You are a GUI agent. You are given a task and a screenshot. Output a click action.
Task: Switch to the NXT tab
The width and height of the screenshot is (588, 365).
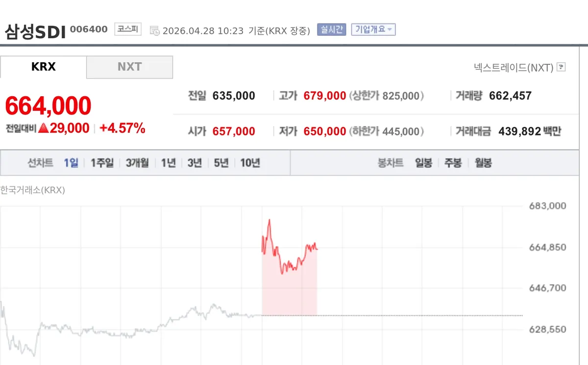(129, 67)
